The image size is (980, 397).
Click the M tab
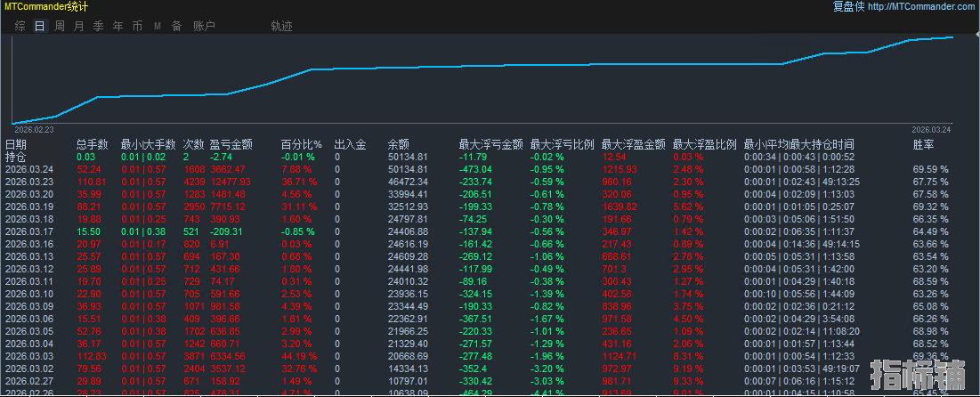(x=157, y=26)
